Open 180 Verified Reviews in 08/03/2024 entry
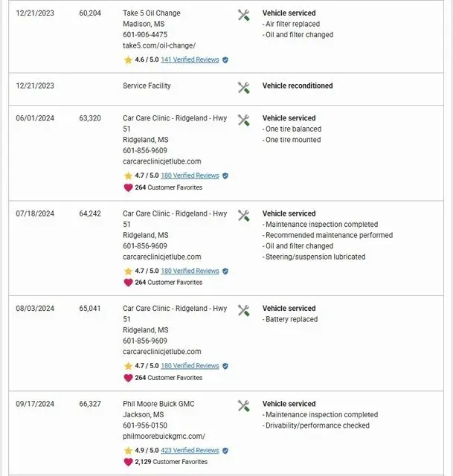Image resolution: width=453 pixels, height=476 pixels. [190, 367]
